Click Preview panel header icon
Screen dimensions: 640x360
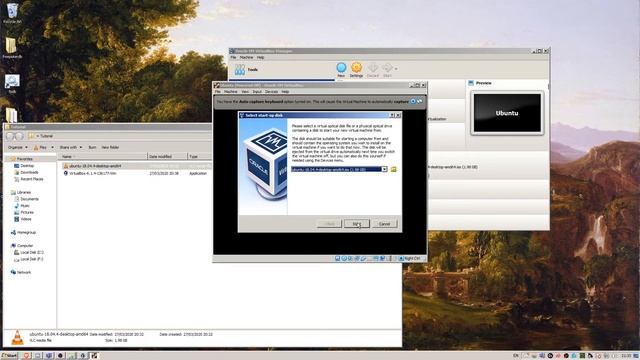coord(471,83)
